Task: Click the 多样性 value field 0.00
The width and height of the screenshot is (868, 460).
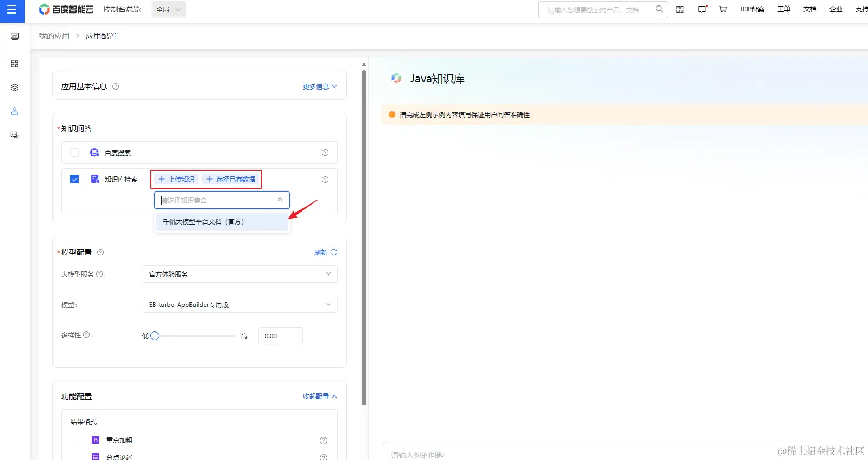Action: pyautogui.click(x=281, y=336)
